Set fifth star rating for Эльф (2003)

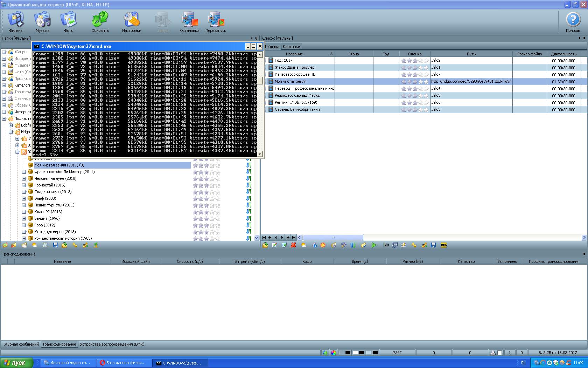click(218, 199)
